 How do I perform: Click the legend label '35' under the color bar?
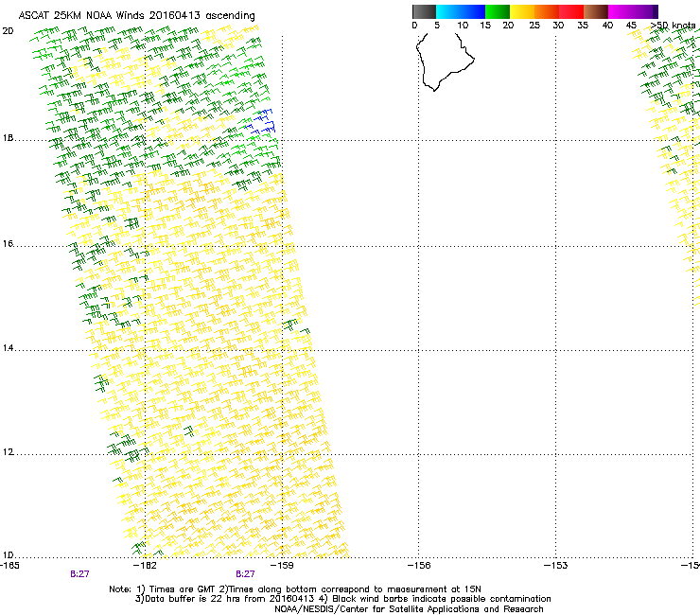[583, 26]
